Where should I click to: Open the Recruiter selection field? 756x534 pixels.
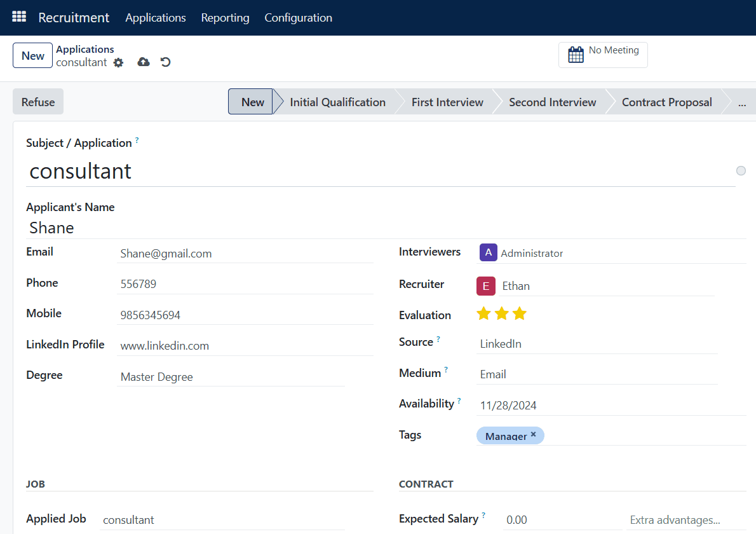(607, 286)
